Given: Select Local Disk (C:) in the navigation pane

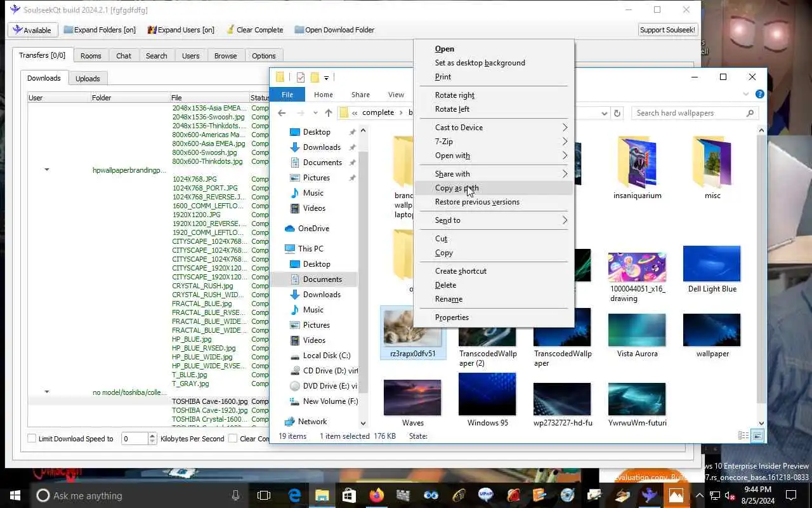Looking at the screenshot, I should click(320, 356).
